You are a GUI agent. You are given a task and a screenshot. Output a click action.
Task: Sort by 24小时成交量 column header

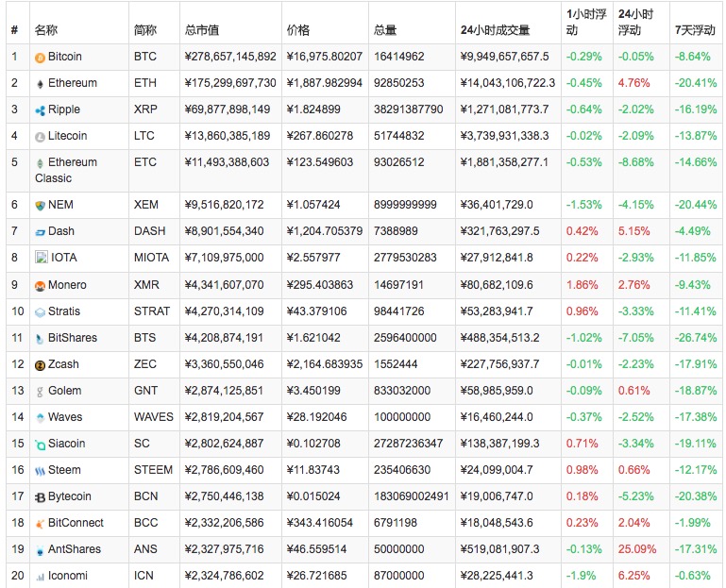click(495, 30)
